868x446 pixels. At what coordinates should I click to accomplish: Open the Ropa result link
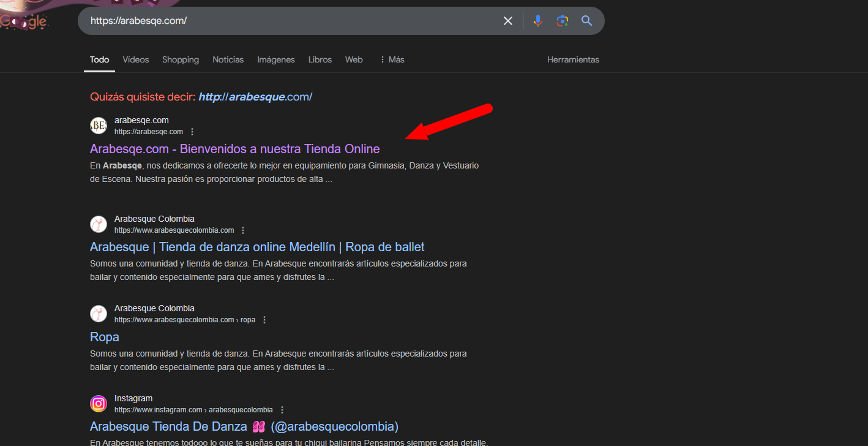[x=105, y=337]
